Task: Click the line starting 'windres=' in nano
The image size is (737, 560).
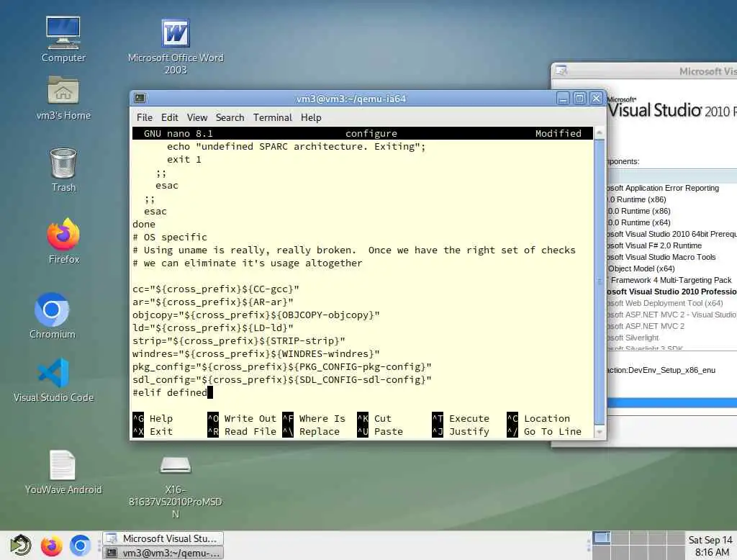Action: [x=256, y=353]
